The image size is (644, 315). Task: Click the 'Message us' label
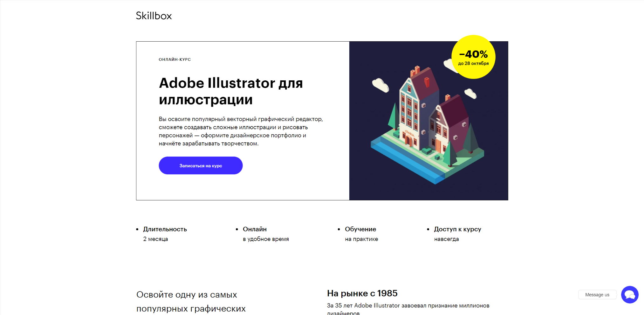(x=597, y=295)
